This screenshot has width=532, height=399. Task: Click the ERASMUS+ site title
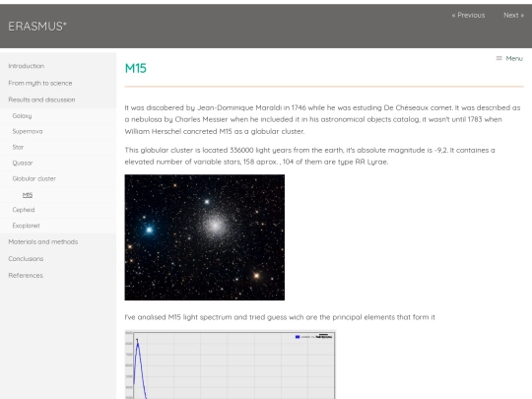click(37, 27)
